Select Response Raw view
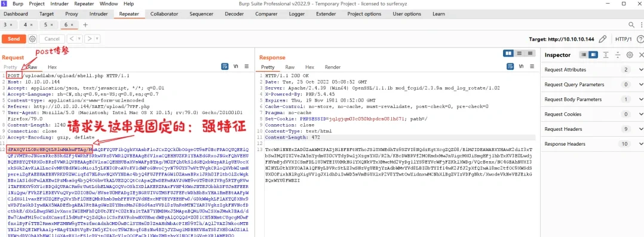Image resolution: width=644 pixels, height=237 pixels. 290,67
